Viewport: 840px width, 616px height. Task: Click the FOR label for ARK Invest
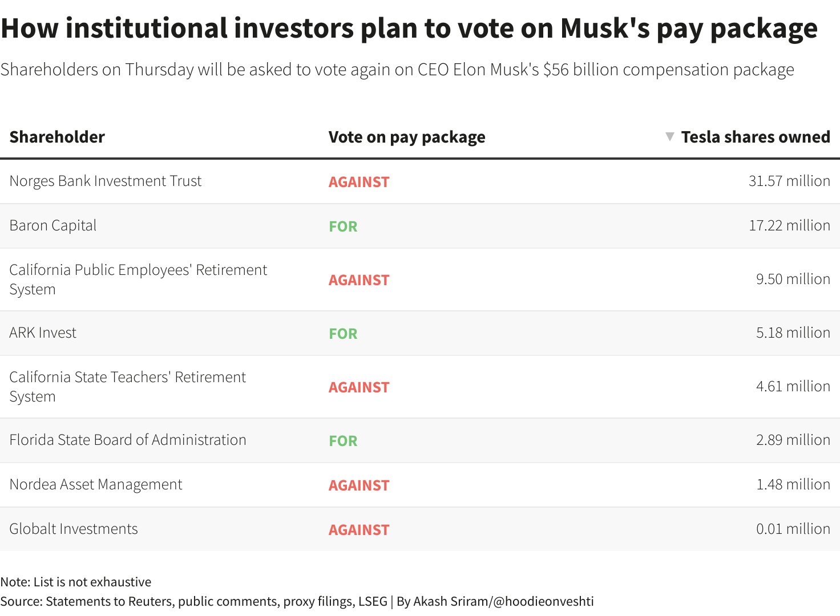click(343, 334)
